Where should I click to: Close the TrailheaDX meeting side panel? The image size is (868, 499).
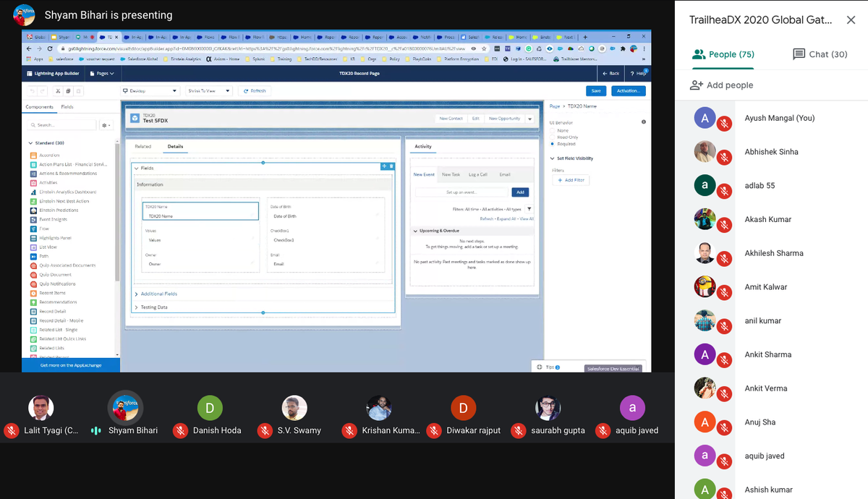coord(851,20)
